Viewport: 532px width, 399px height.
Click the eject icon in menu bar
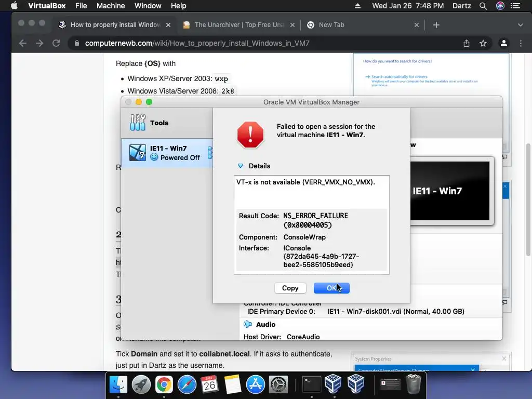pyautogui.click(x=357, y=6)
